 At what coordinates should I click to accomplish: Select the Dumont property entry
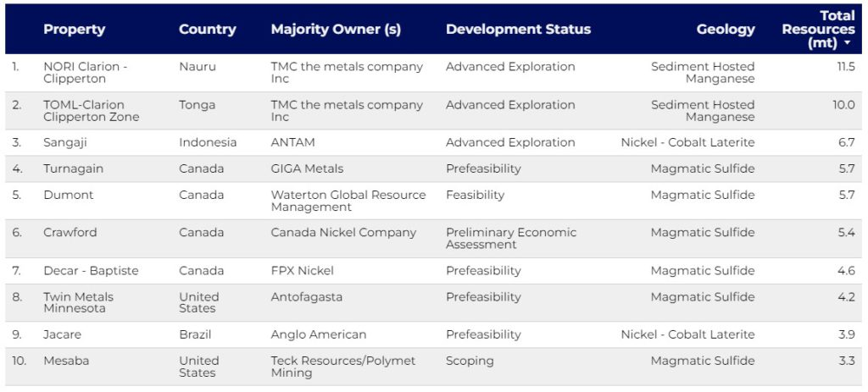[69, 195]
